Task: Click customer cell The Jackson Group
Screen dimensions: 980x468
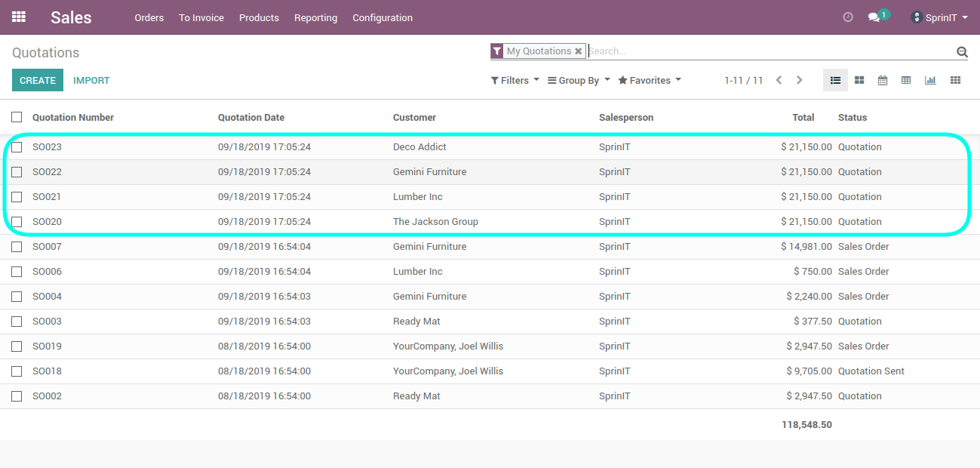Action: pyautogui.click(x=435, y=222)
